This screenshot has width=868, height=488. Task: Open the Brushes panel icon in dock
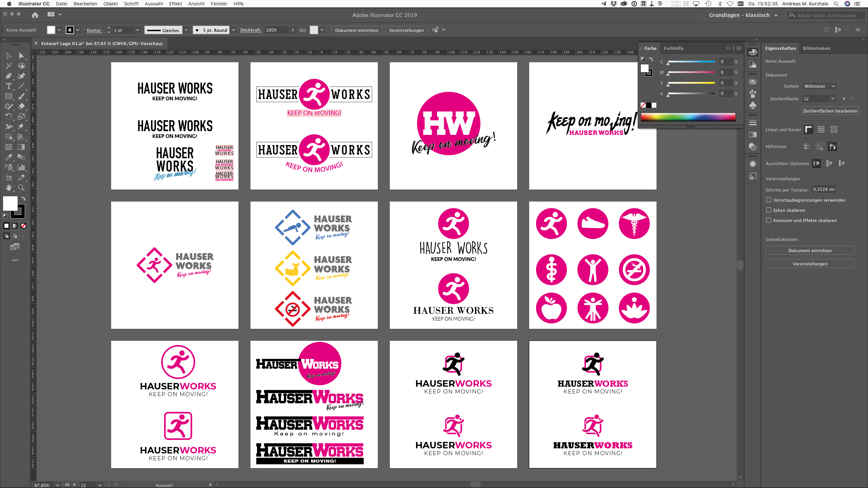pos(753,94)
